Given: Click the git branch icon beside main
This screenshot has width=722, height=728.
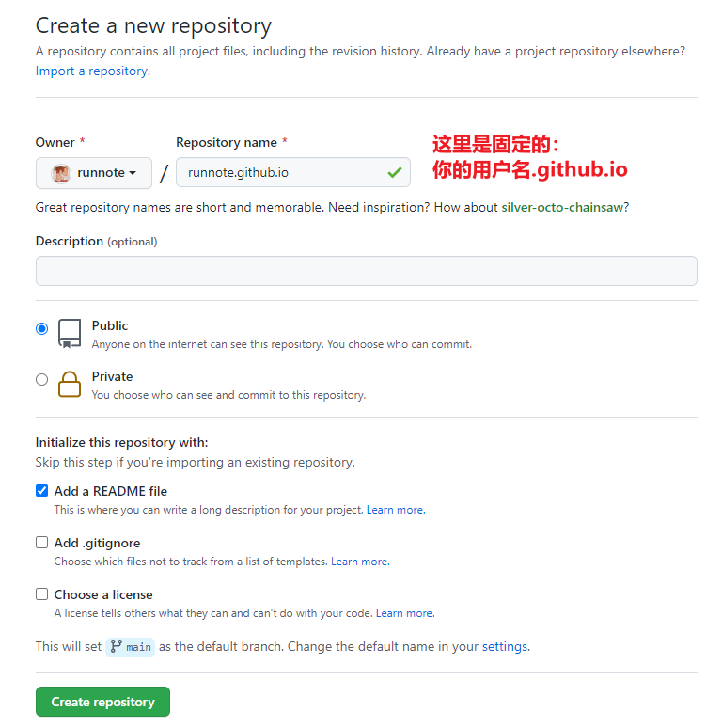Looking at the screenshot, I should [x=117, y=647].
